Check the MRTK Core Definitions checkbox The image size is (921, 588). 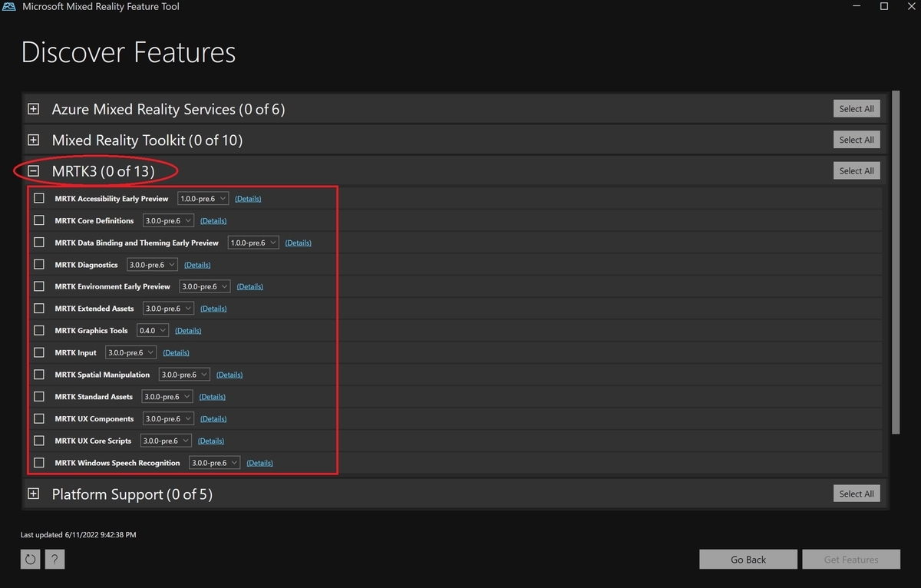click(x=39, y=220)
